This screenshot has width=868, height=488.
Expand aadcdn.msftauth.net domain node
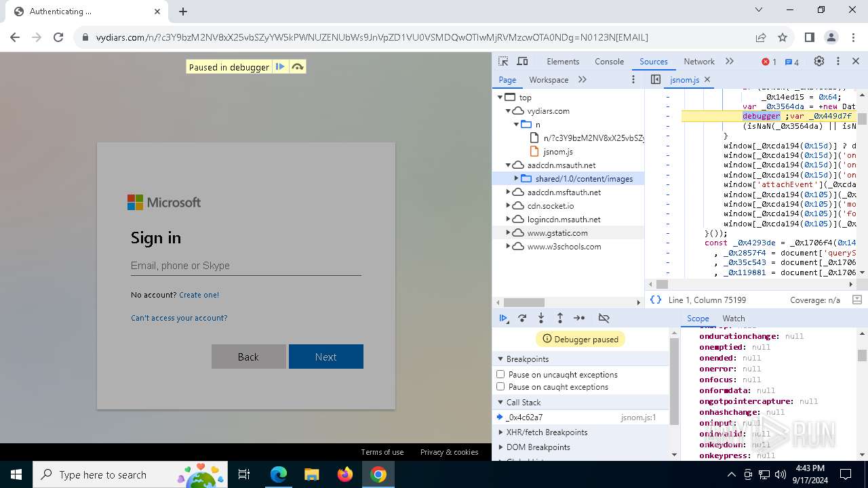point(509,192)
